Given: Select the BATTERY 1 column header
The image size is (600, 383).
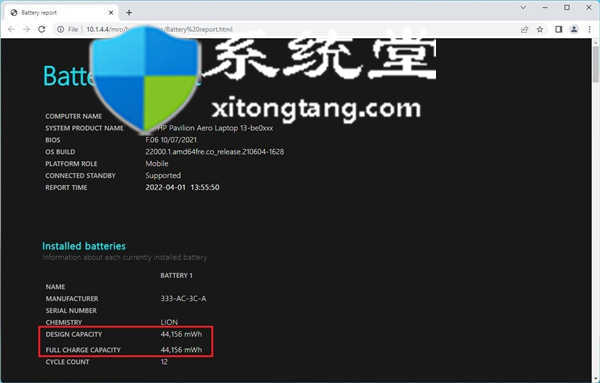Looking at the screenshot, I should pos(176,275).
